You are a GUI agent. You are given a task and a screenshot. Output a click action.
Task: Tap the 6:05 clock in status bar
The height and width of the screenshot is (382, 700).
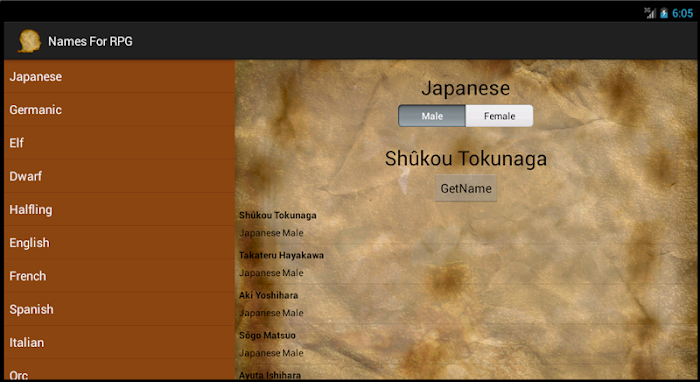coord(683,13)
